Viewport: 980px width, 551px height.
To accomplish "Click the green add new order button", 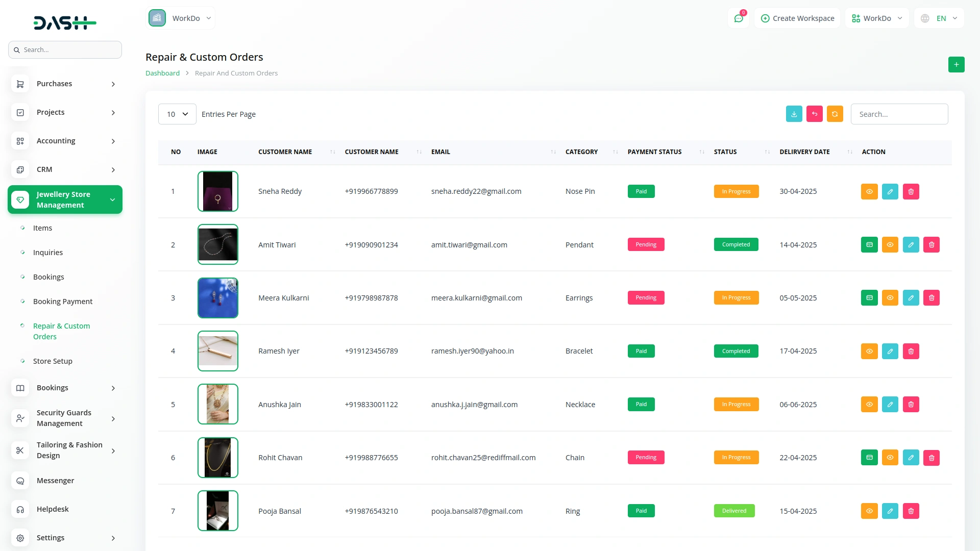I will click(x=956, y=64).
